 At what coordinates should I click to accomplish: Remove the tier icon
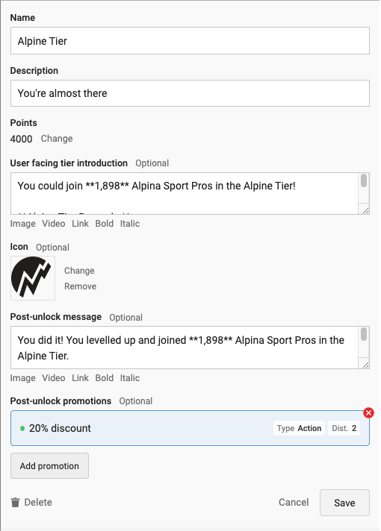(x=80, y=286)
